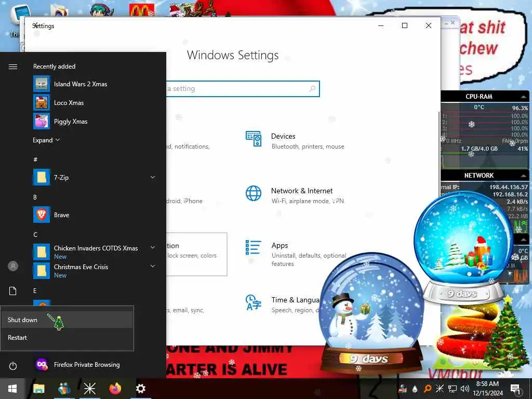Select Shut down from power menu
This screenshot has width=532, height=399.
(x=67, y=320)
